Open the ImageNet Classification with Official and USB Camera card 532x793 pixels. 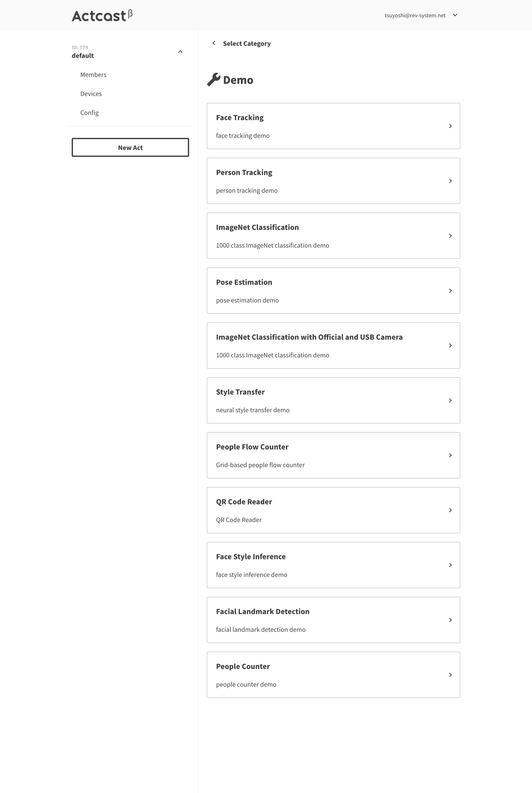(x=334, y=346)
